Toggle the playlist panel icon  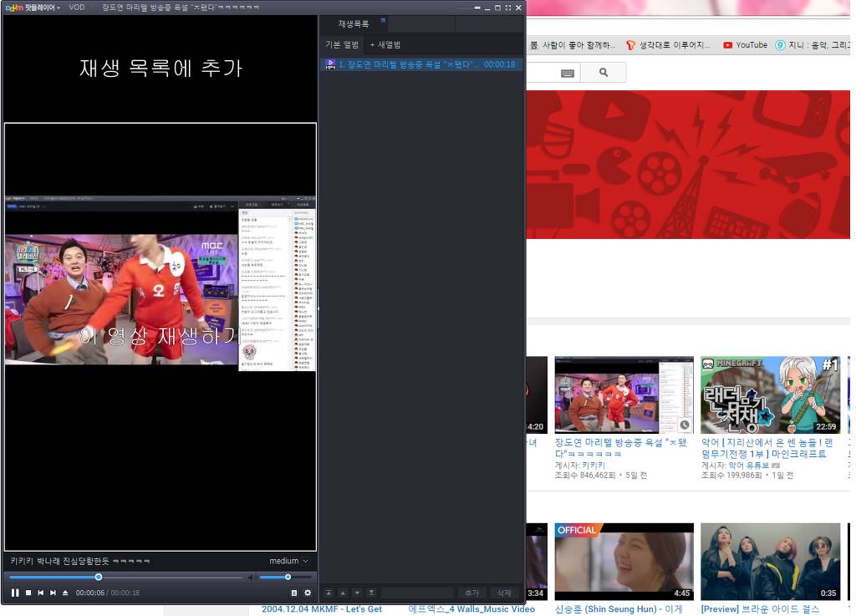point(293,593)
